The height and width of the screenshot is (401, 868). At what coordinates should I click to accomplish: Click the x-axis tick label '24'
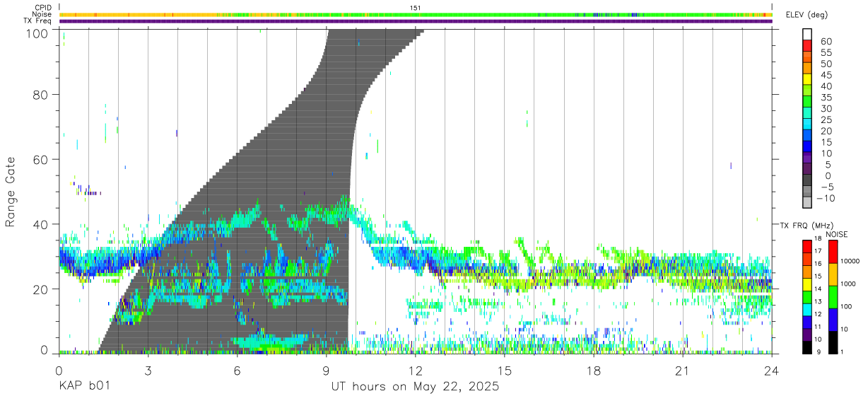[x=772, y=371]
